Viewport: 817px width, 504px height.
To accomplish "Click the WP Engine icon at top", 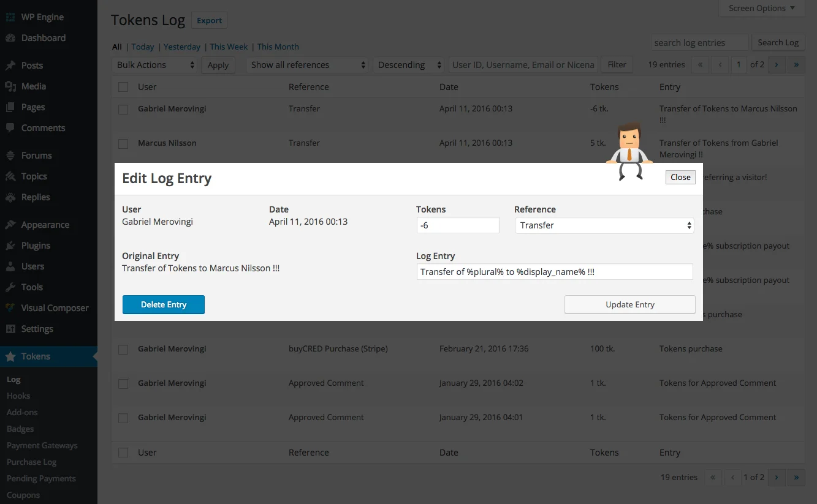I will 10,17.
